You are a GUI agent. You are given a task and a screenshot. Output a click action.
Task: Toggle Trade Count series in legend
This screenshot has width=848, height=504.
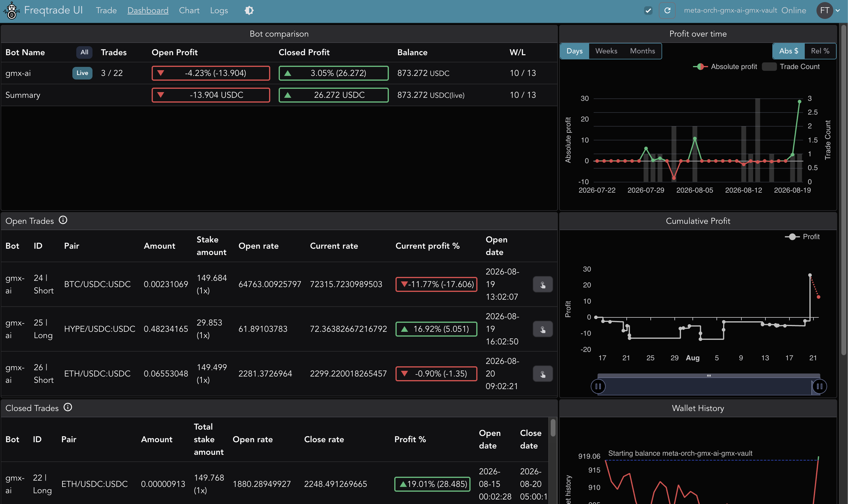click(791, 67)
